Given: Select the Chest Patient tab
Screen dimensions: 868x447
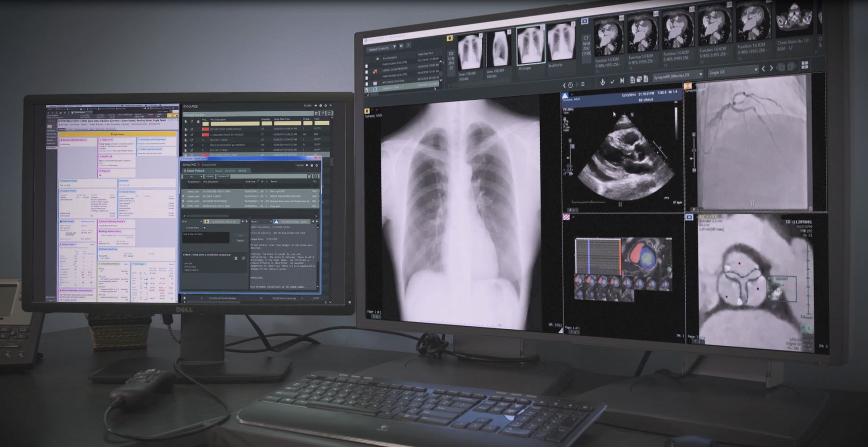Looking at the screenshot, I should tap(216, 171).
